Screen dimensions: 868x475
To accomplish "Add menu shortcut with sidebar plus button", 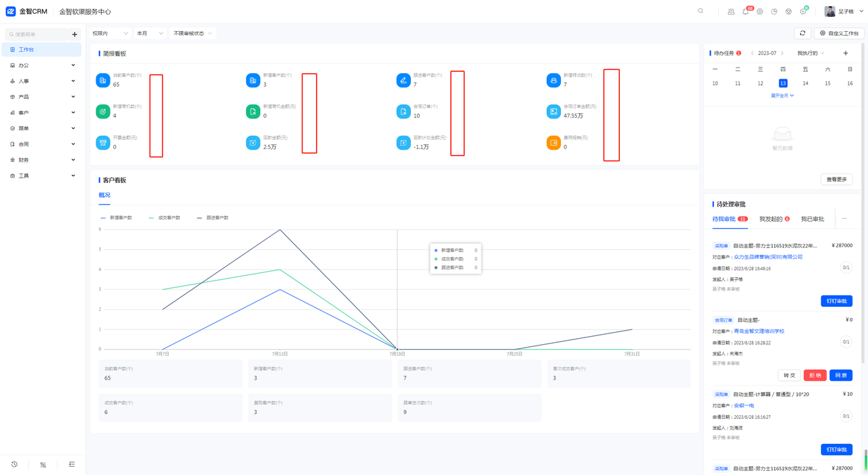I will pyautogui.click(x=75, y=34).
